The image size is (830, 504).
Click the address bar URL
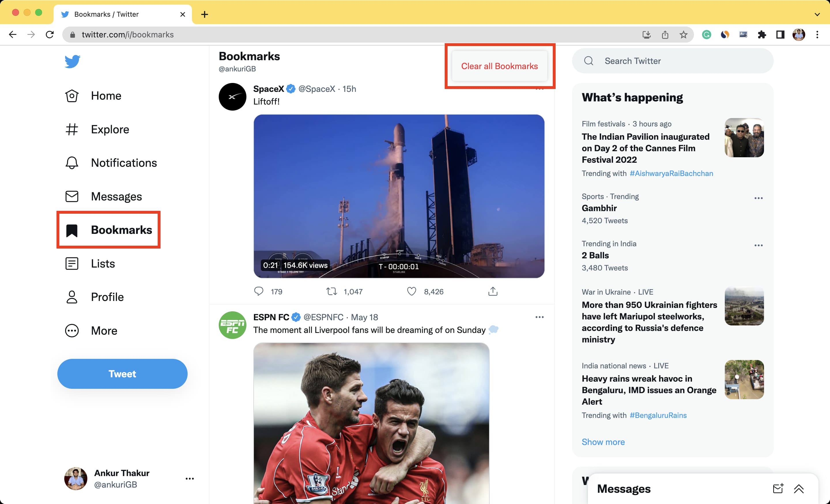(x=128, y=35)
